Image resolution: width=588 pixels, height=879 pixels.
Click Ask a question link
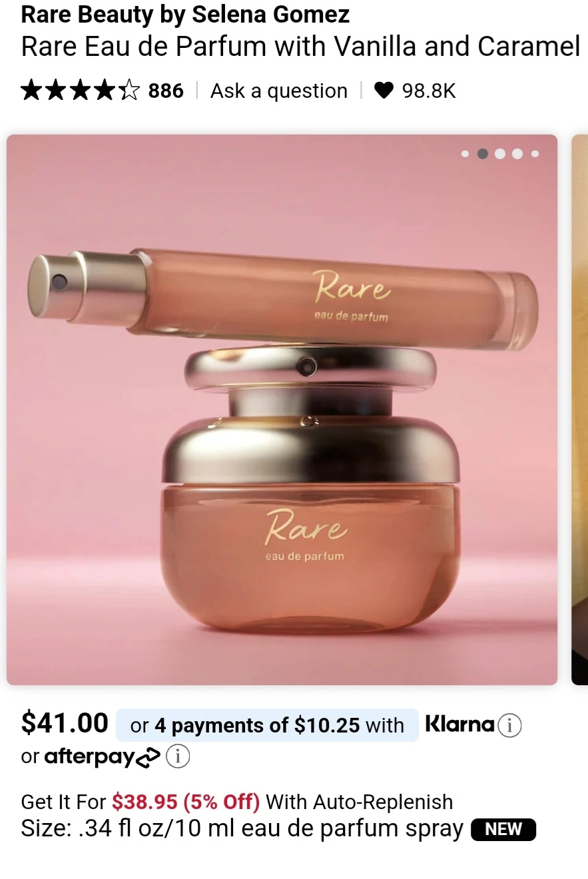(279, 91)
